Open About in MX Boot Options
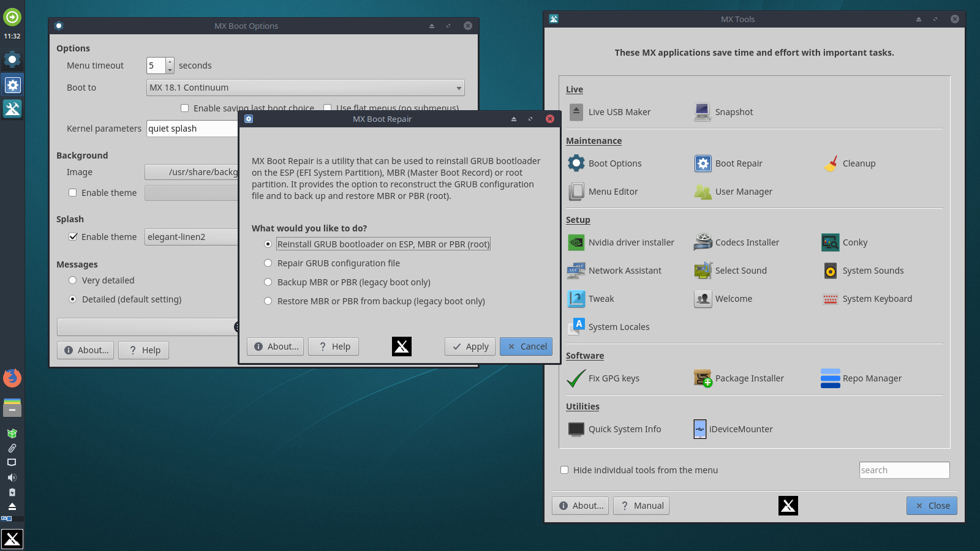 (86, 350)
